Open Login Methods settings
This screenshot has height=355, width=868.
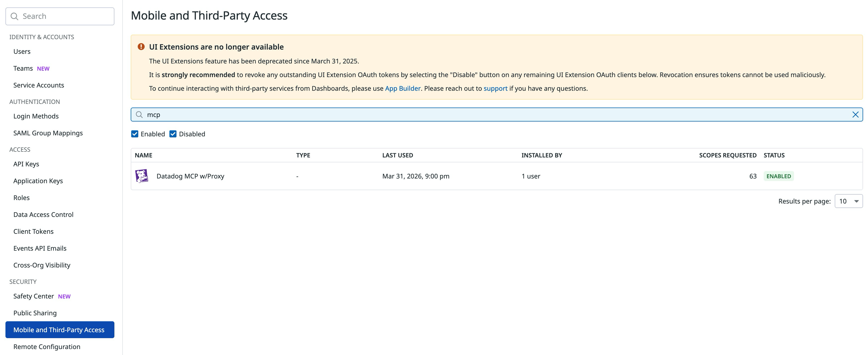point(35,116)
